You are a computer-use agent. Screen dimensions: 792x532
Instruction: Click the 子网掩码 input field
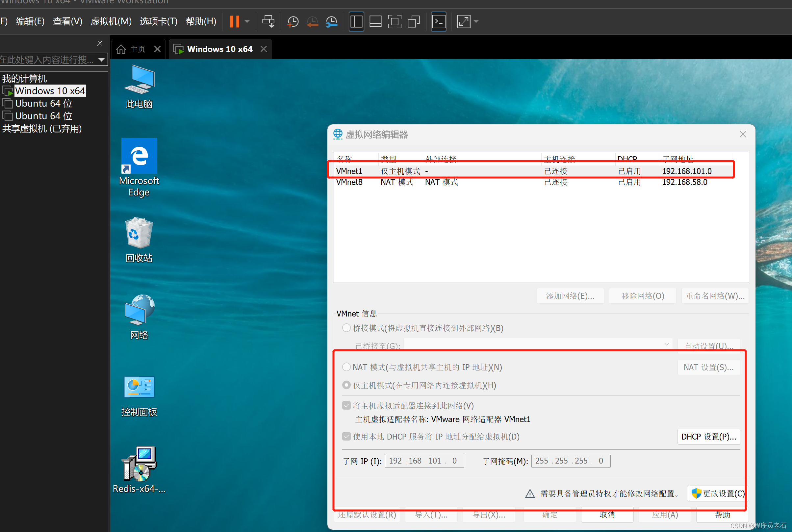(x=571, y=461)
